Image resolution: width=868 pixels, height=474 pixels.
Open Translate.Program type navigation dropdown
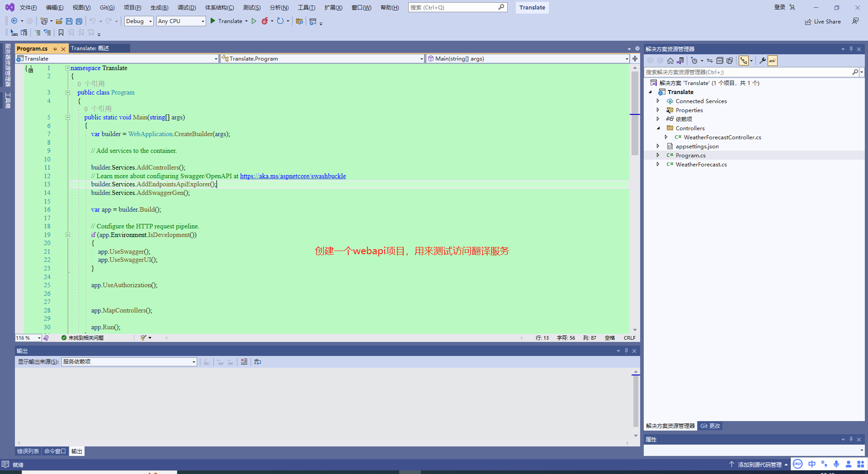pos(322,59)
